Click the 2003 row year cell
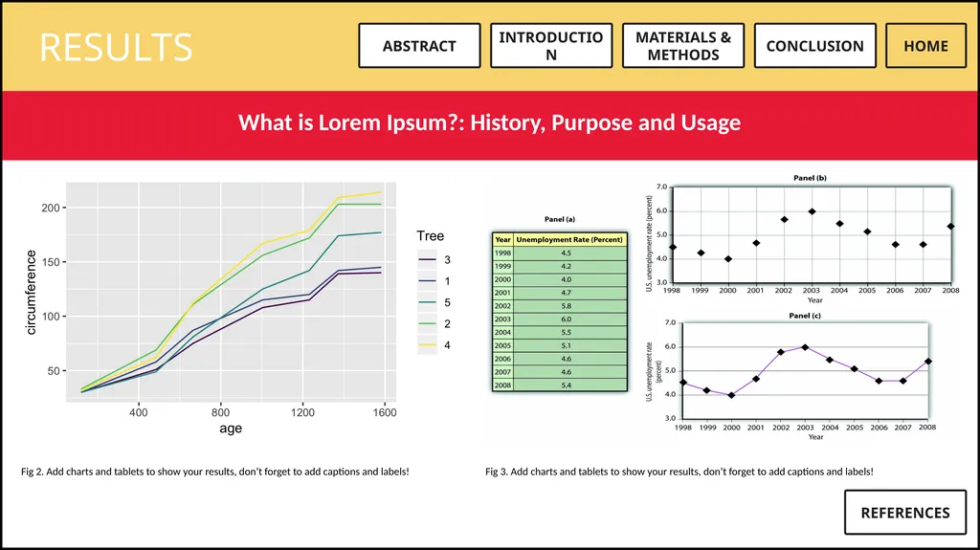The height and width of the screenshot is (550, 980). pos(503,319)
